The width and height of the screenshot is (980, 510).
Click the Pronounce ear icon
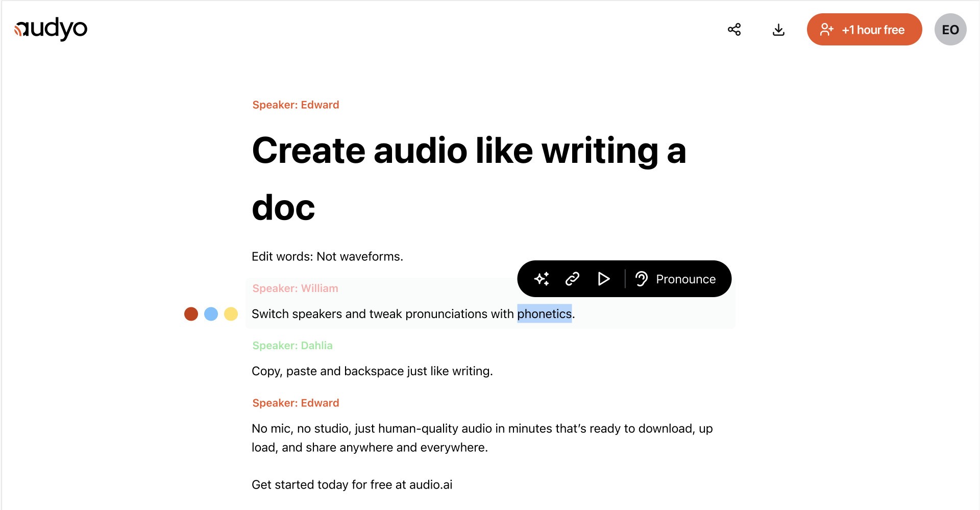click(x=642, y=279)
